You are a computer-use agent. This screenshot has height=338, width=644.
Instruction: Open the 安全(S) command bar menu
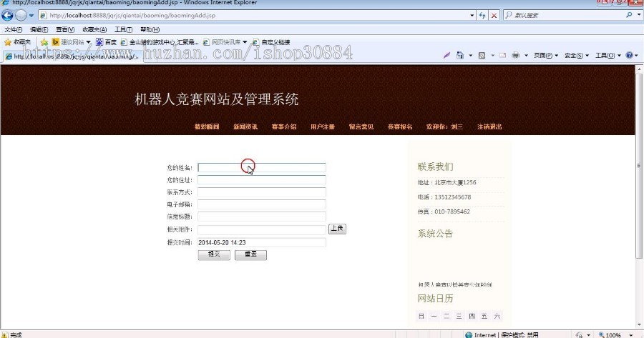click(x=576, y=55)
